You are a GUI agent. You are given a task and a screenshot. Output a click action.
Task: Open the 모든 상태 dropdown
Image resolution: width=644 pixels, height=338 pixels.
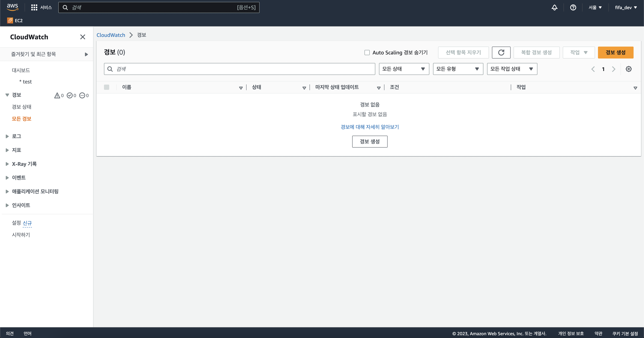[x=404, y=69]
